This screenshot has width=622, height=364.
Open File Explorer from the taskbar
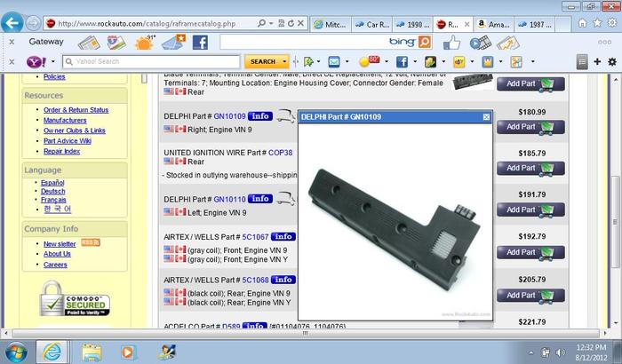coord(92,352)
